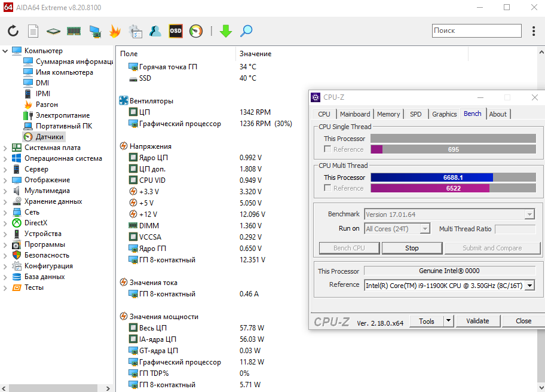Switch to the Graphics tab

point(444,114)
